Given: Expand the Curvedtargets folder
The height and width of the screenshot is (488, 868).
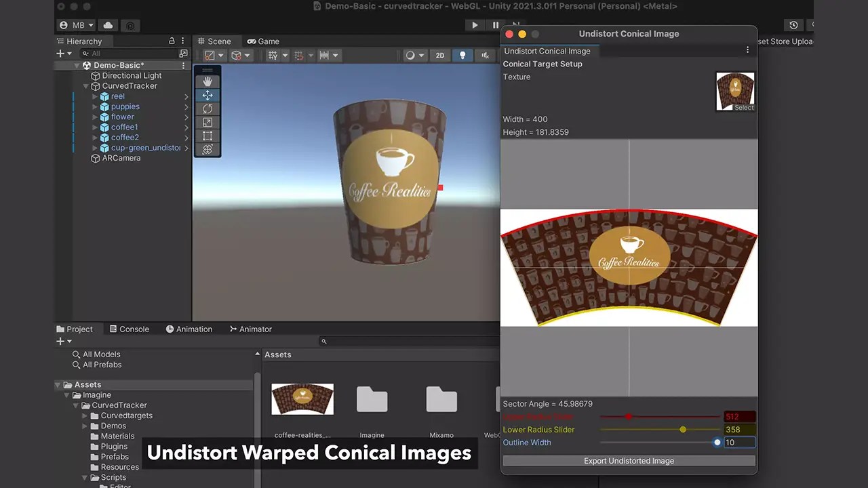Looking at the screenshot, I should tap(85, 415).
